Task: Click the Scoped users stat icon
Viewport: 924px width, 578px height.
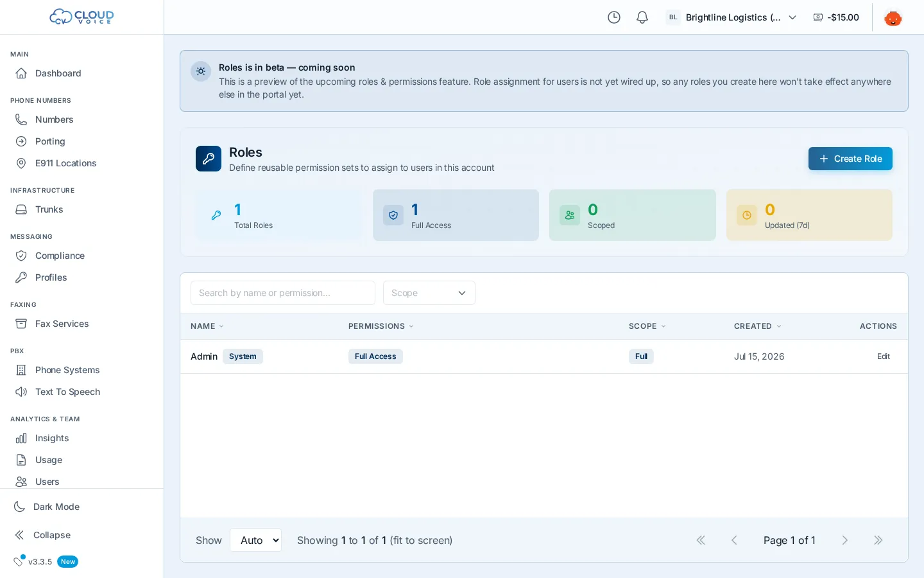Action: (x=570, y=215)
